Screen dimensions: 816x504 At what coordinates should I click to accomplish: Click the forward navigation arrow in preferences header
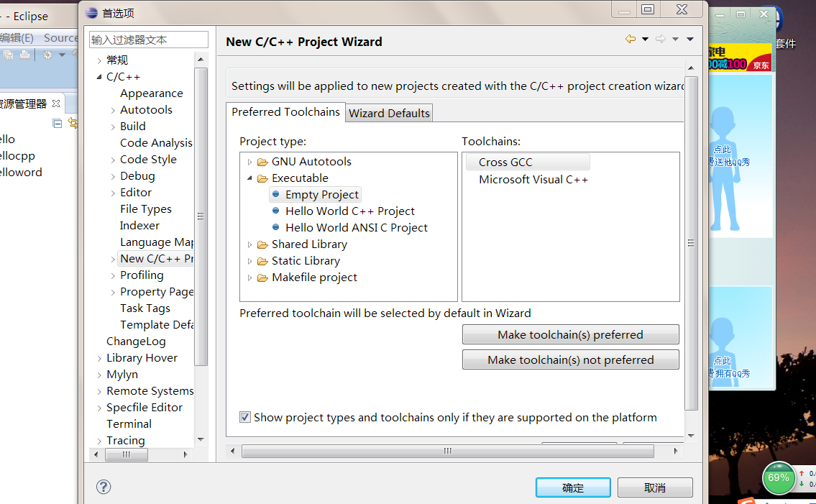pyautogui.click(x=661, y=39)
